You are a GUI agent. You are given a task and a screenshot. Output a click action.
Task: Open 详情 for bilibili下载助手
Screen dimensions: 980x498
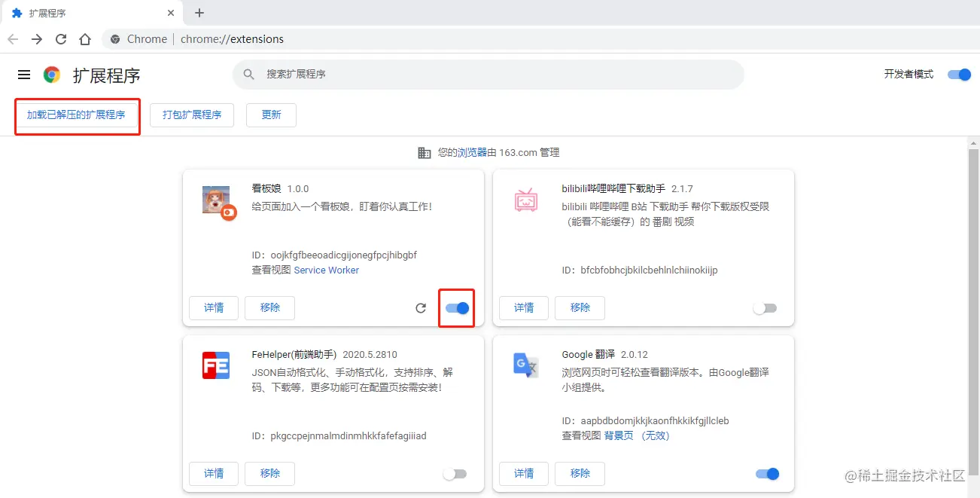(524, 308)
